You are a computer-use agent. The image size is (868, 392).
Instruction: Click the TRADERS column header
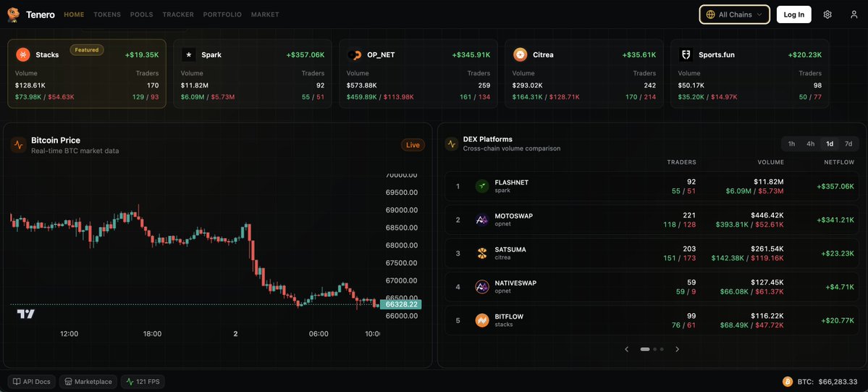(x=681, y=162)
